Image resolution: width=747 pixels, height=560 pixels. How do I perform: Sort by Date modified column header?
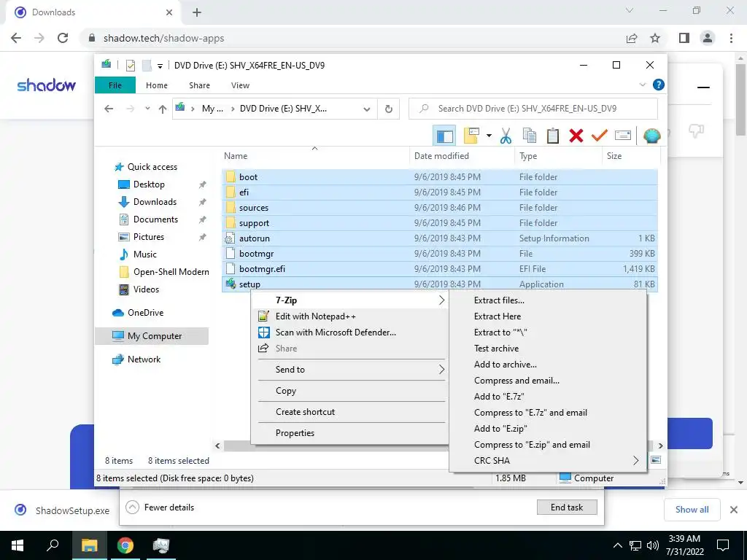(x=441, y=156)
